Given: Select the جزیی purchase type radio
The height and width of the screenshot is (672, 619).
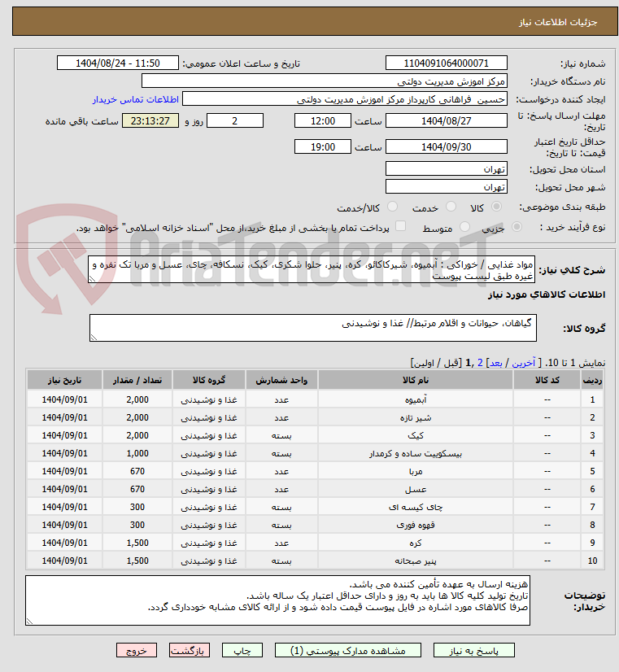Looking at the screenshot, I should pyautogui.click(x=517, y=227).
